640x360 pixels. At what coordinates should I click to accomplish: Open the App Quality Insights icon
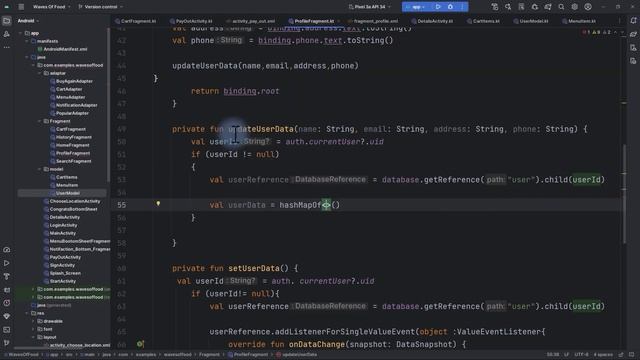coord(7,316)
